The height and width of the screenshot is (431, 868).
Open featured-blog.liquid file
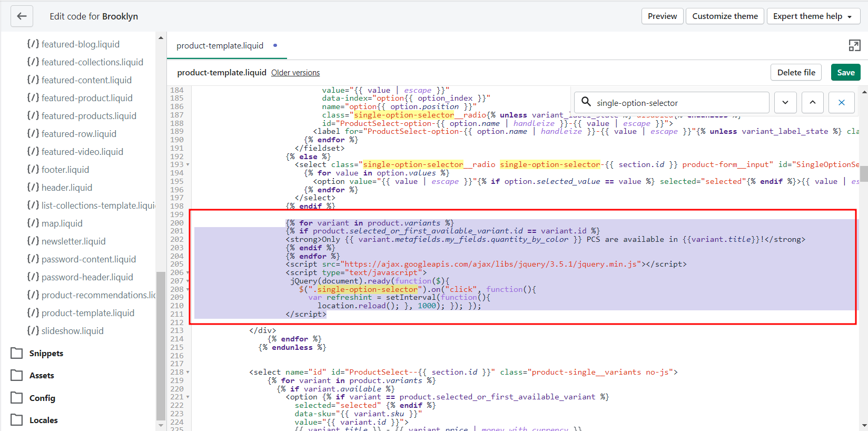coord(73,44)
